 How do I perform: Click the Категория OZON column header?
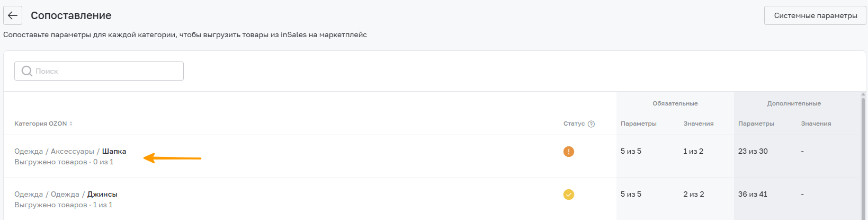pos(41,124)
